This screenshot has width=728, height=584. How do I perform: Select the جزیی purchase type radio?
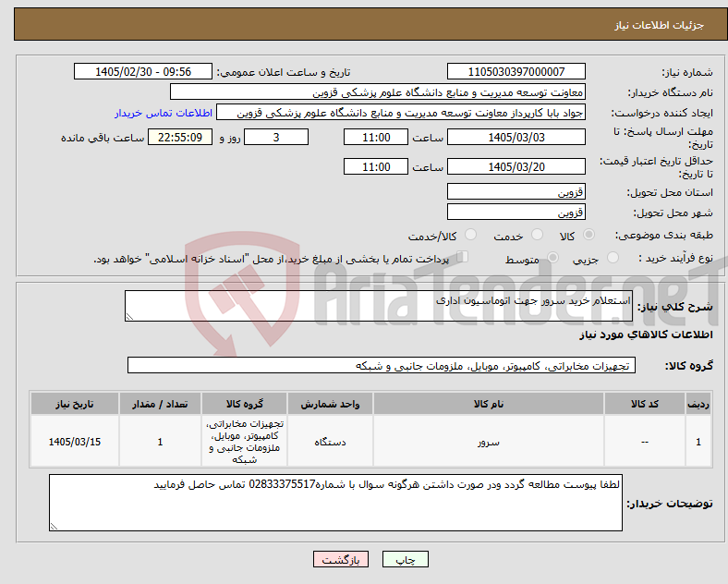pos(613,257)
